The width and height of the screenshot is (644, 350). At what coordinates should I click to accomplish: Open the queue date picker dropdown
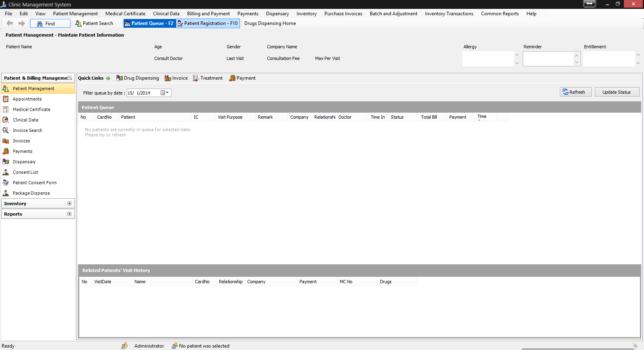click(165, 93)
